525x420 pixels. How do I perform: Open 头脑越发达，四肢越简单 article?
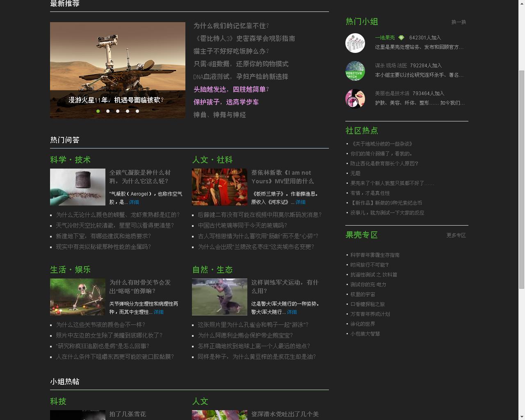click(231, 89)
